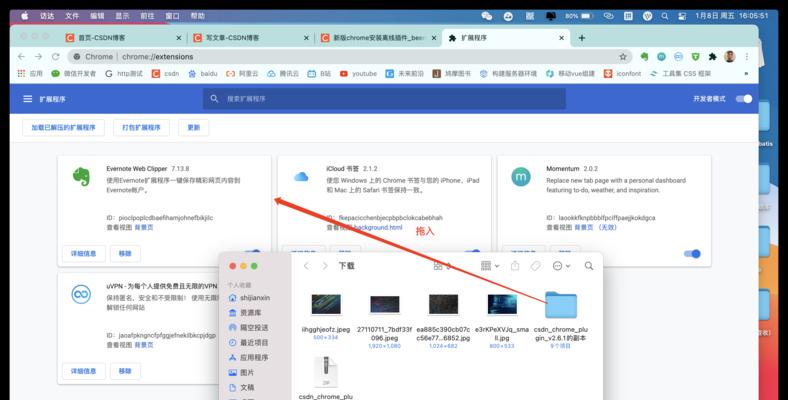The image size is (788, 400).
Task: Click 加载已解压的扩展程序 button
Action: click(x=63, y=128)
